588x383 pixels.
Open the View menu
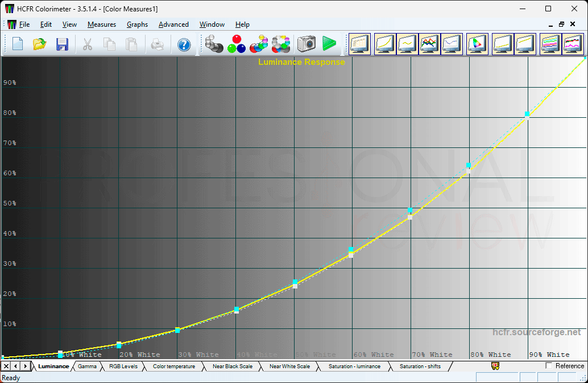[69, 24]
